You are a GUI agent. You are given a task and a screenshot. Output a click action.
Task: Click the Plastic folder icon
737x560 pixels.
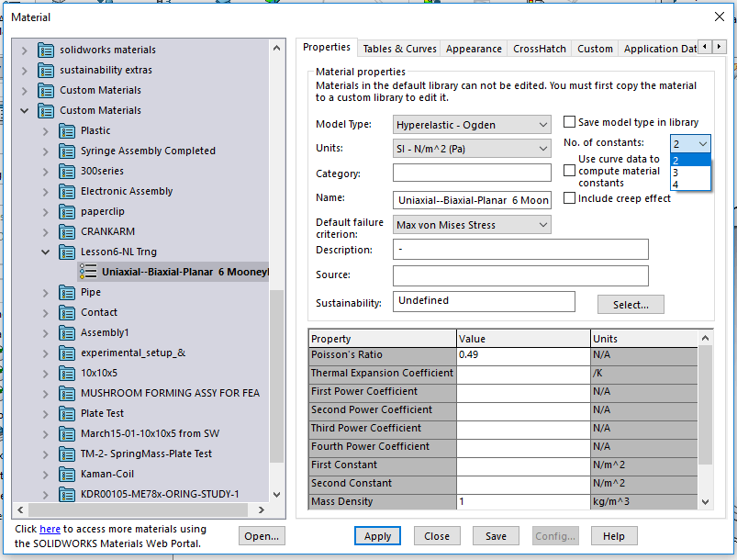click(x=67, y=130)
